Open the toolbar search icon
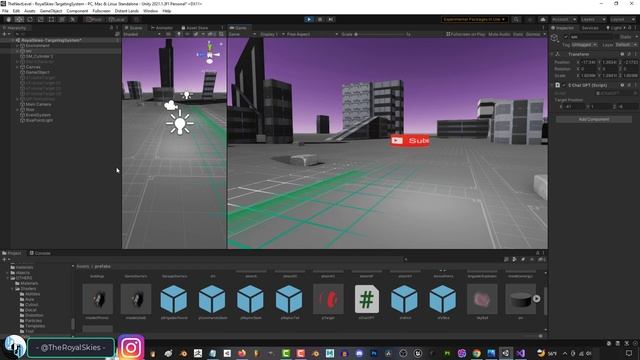This screenshot has height=360, width=640. pos(516,19)
